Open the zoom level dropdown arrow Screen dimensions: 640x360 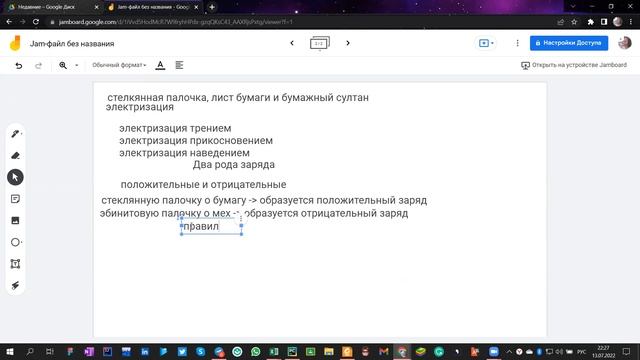(76, 65)
